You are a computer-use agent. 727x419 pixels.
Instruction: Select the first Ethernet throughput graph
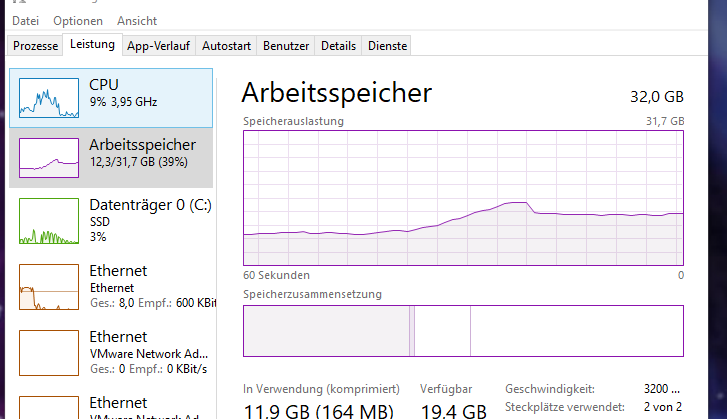pyautogui.click(x=49, y=287)
